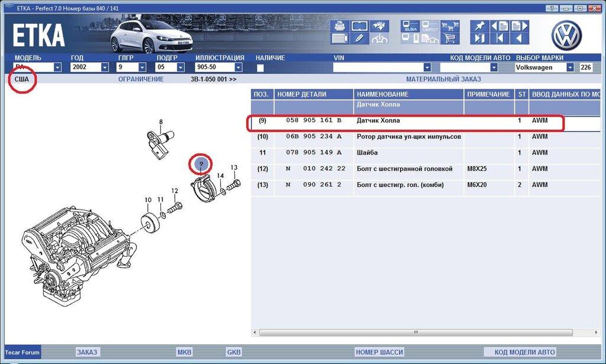The image size is (606, 364).
Task: Click the ОГРАНИЧЕНИЕ label
Action: click(141, 79)
